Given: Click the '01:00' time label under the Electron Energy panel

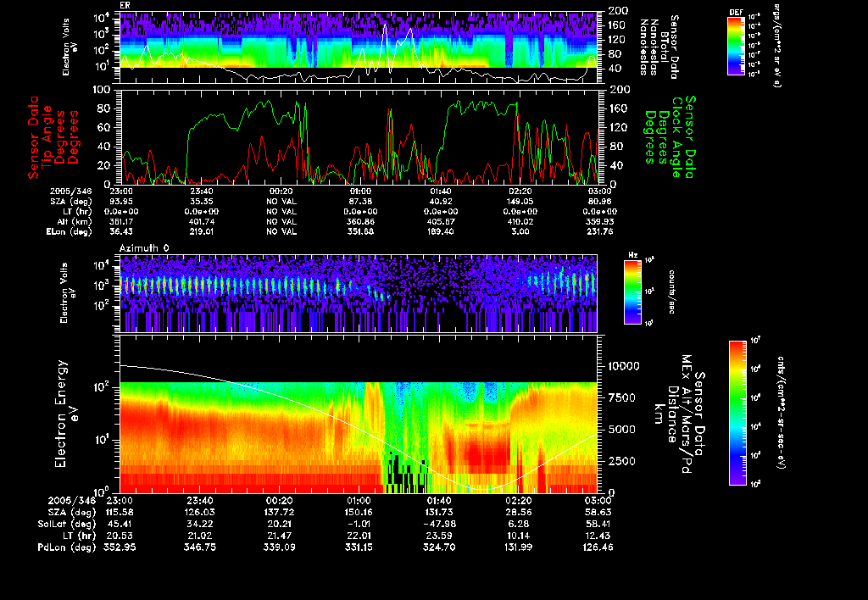Looking at the screenshot, I should tap(359, 501).
